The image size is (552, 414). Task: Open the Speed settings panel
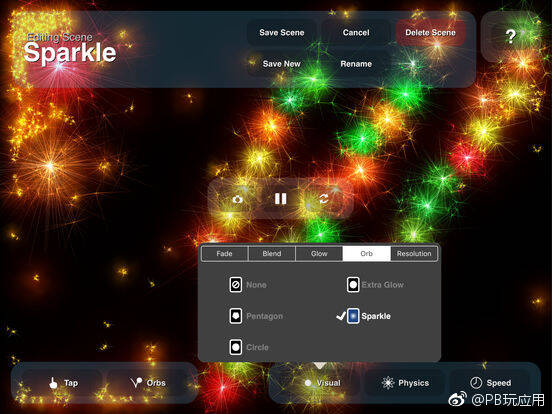tap(490, 383)
